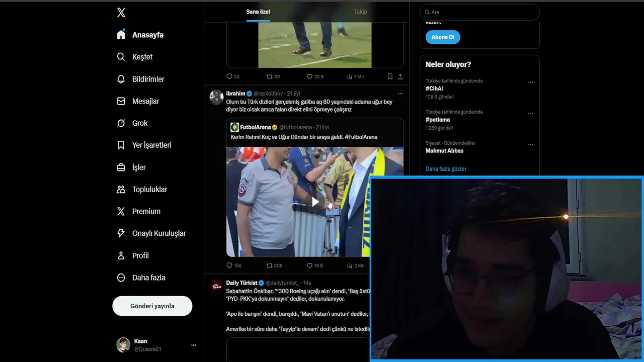Open Mahmut Abbas trending topic

point(444,151)
